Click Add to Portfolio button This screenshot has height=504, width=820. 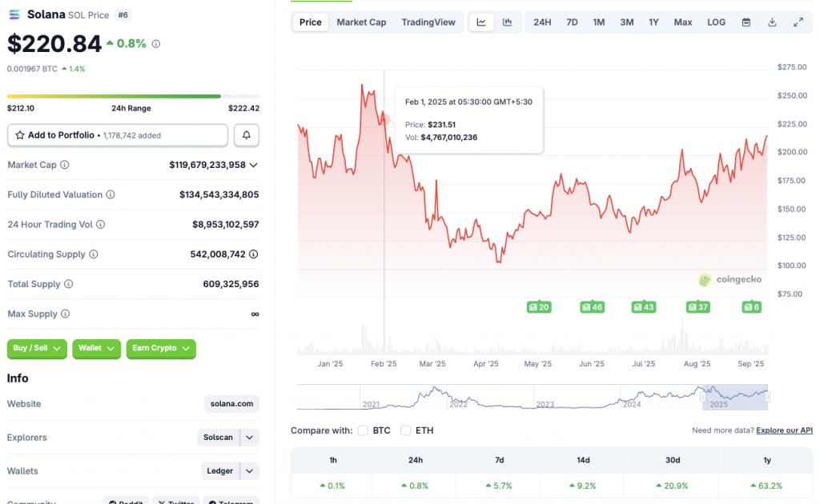tap(118, 135)
